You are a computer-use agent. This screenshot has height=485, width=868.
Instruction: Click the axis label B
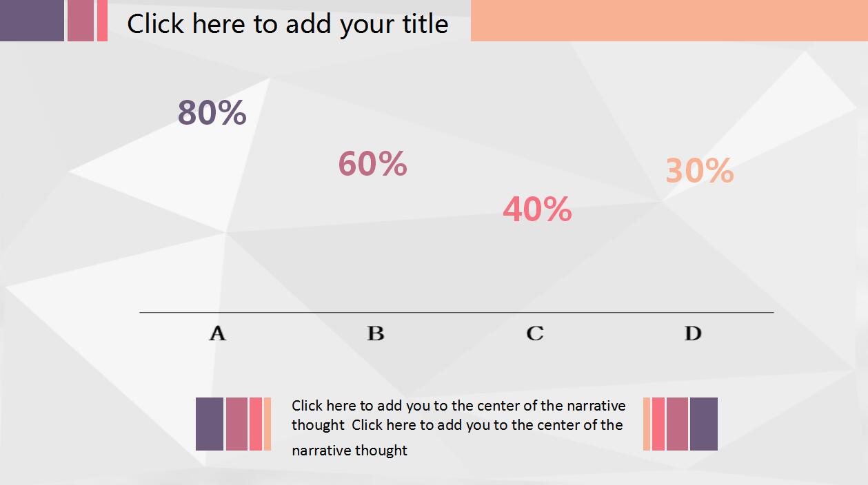coord(375,333)
